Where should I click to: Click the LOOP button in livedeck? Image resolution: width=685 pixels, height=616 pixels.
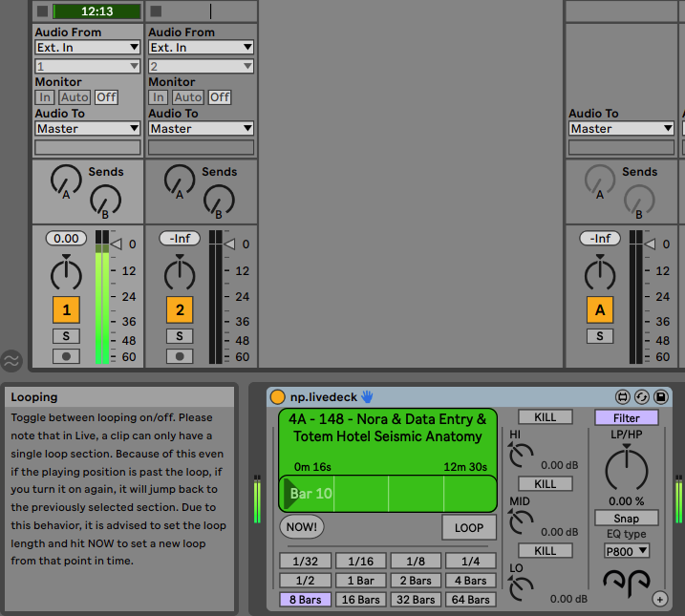(x=468, y=527)
